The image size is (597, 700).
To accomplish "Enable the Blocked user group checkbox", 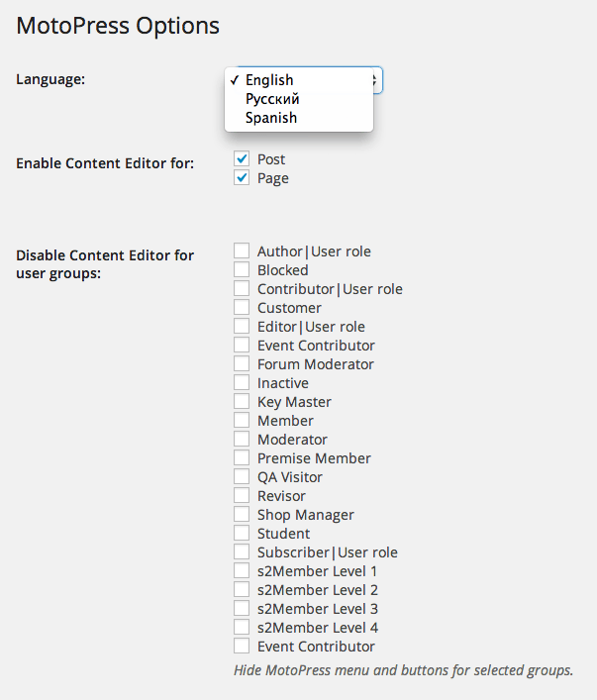I will [242, 270].
